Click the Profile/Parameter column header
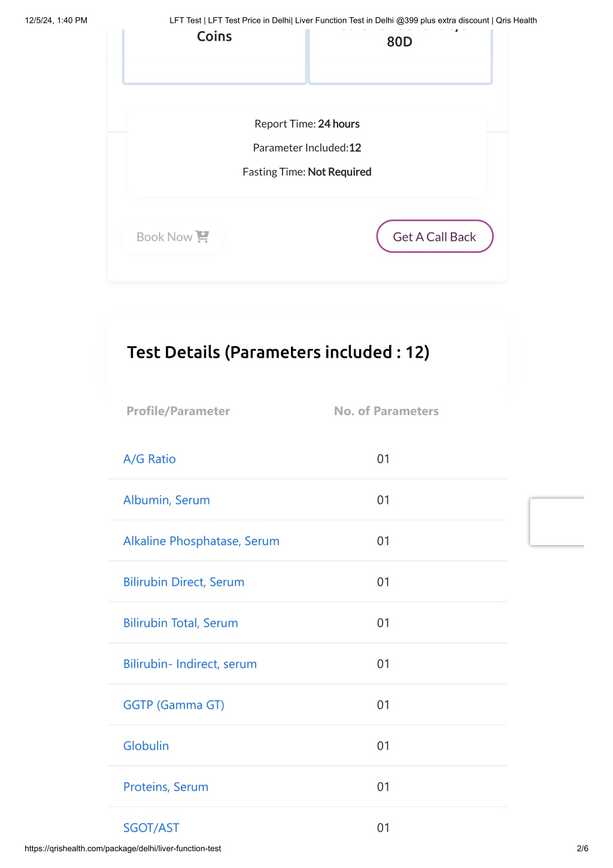 point(178,411)
